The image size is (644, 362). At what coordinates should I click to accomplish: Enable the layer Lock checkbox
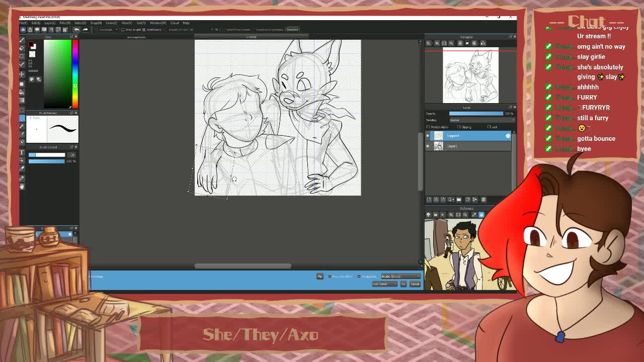pyautogui.click(x=489, y=127)
